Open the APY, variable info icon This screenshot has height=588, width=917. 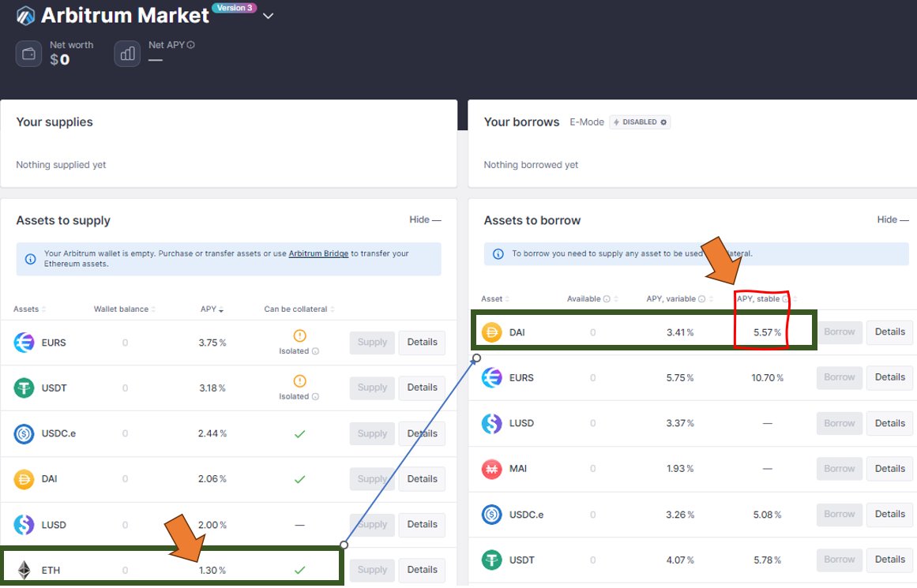[702, 298]
